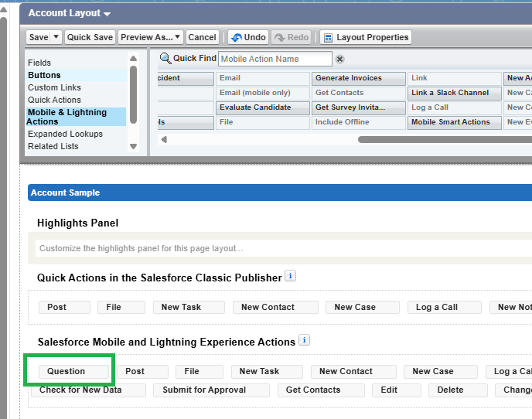Select the Expanded Lookups category
Viewport: 532px width, 419px height.
pyautogui.click(x=65, y=134)
